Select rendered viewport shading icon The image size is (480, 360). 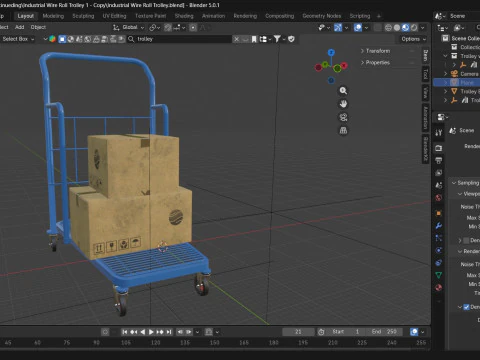pos(414,28)
